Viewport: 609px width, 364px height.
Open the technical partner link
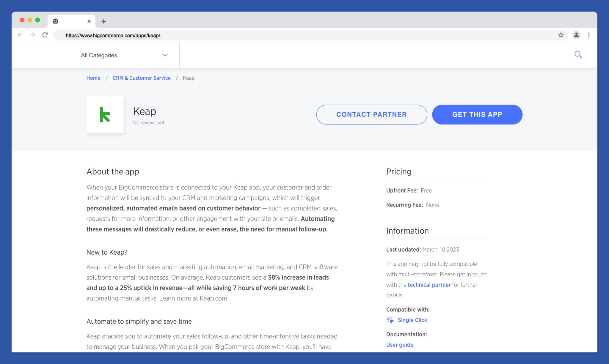point(429,285)
